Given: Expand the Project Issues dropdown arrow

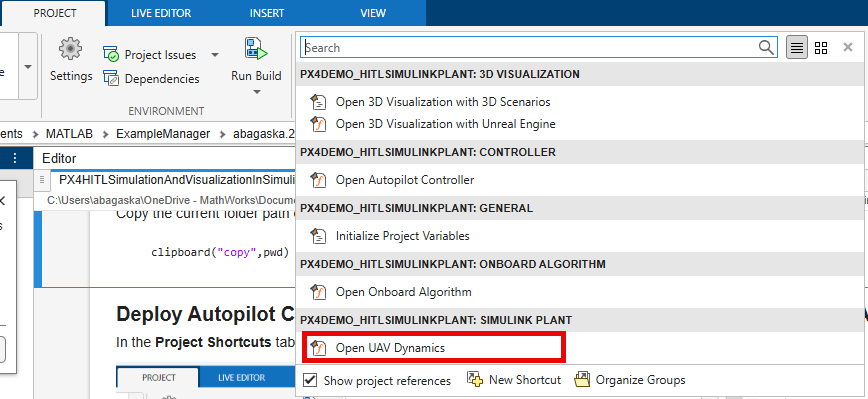Looking at the screenshot, I should pyautogui.click(x=215, y=55).
